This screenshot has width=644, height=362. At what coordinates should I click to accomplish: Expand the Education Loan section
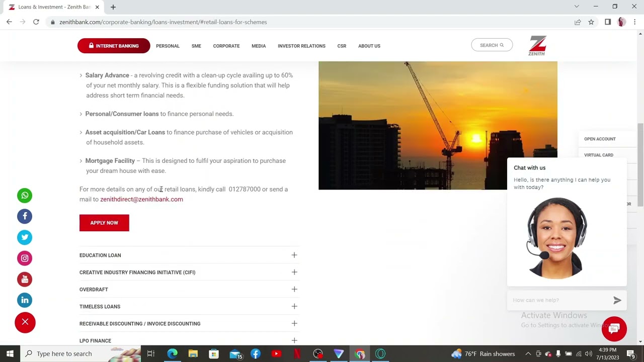[189, 255]
